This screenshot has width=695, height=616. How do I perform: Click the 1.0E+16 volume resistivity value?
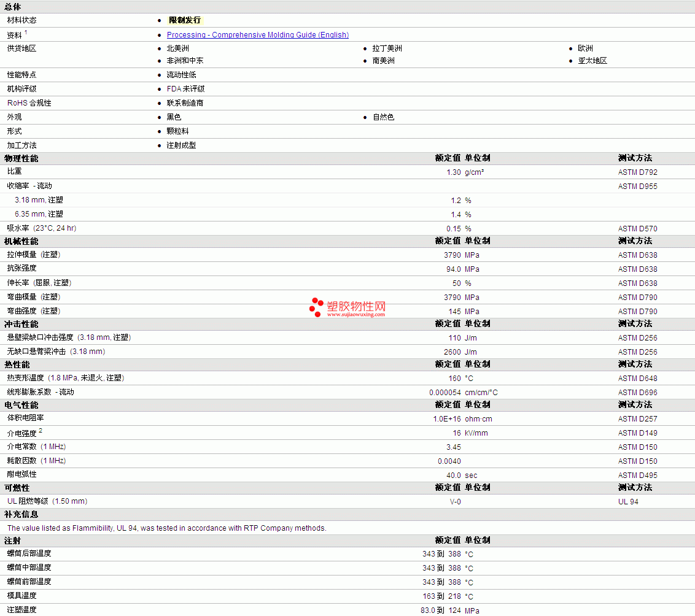447,419
